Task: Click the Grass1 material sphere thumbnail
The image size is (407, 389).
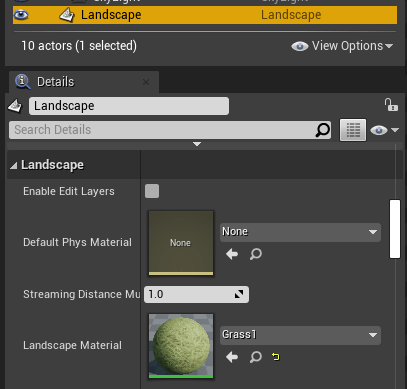Action: pos(181,346)
